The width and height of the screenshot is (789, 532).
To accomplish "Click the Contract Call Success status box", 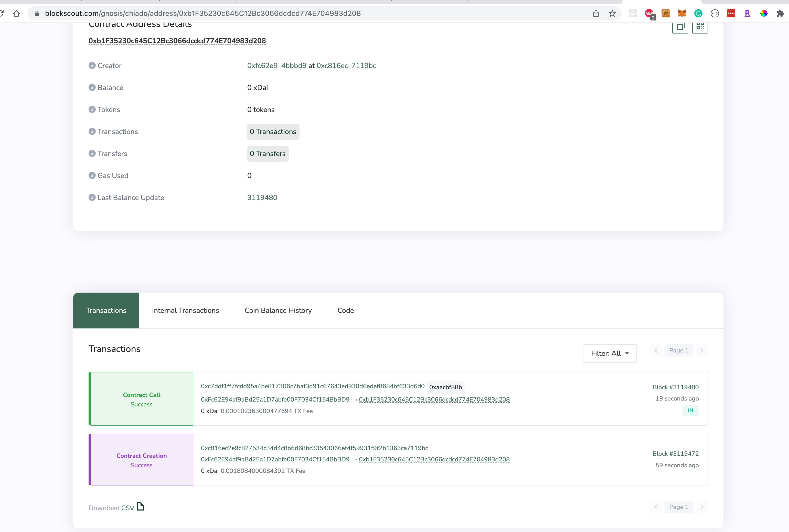I will click(141, 399).
